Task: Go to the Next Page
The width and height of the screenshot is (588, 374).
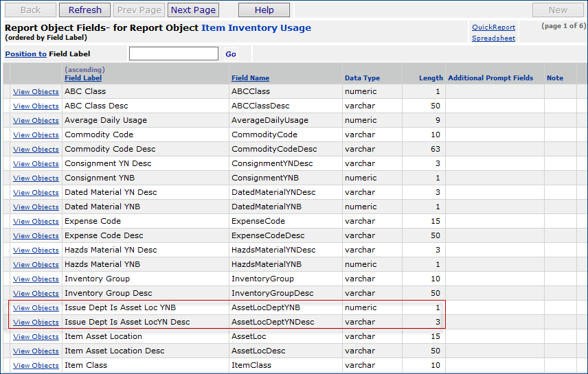Action: [193, 10]
